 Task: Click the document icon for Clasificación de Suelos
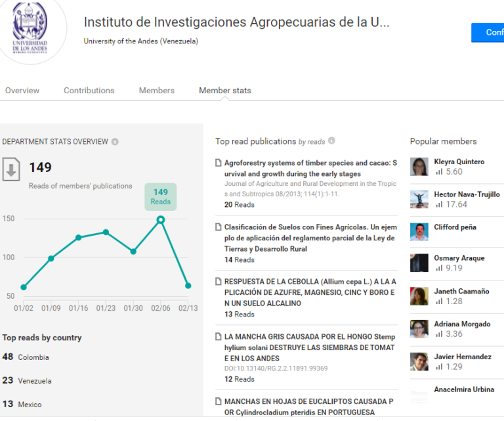219,227
